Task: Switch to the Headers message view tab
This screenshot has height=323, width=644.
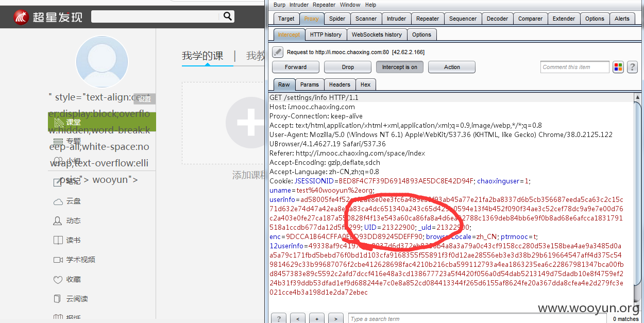Action: (340, 84)
